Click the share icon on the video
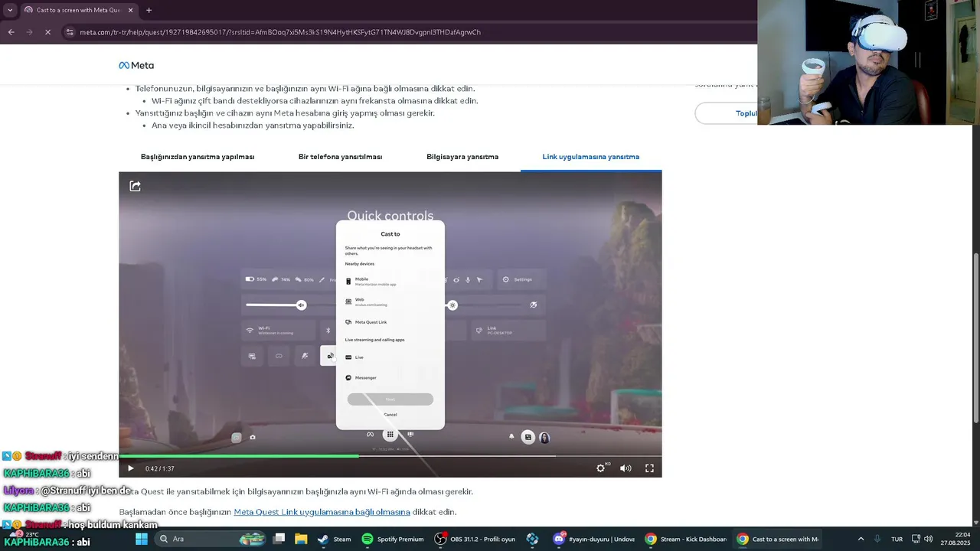Screen dimensions: 980x551 pos(136,186)
